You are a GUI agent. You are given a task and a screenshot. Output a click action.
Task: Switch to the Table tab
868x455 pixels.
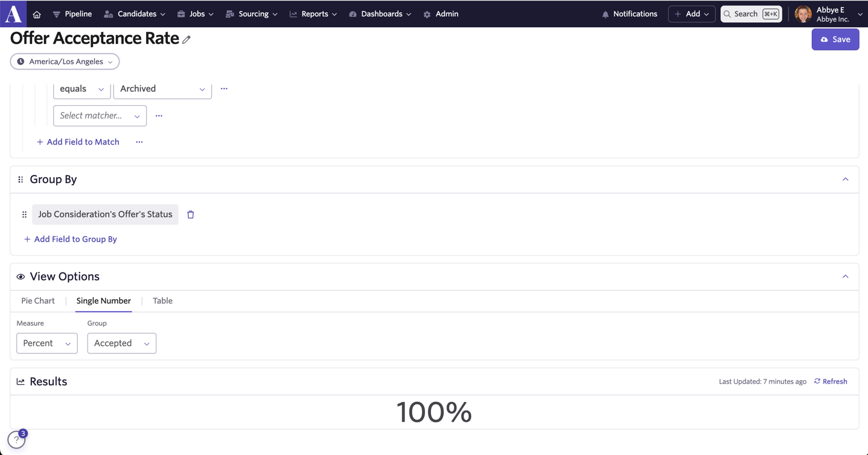click(162, 301)
